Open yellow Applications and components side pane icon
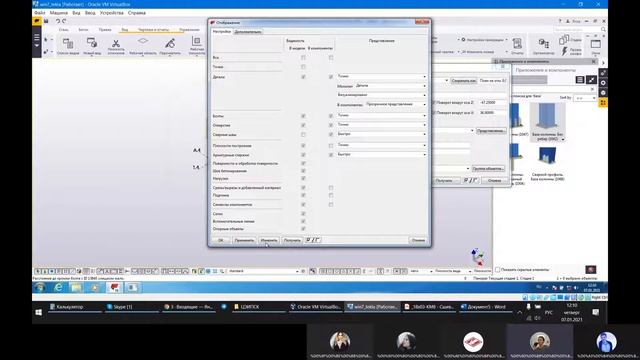The height and width of the screenshot is (360, 640). tap(603, 103)
